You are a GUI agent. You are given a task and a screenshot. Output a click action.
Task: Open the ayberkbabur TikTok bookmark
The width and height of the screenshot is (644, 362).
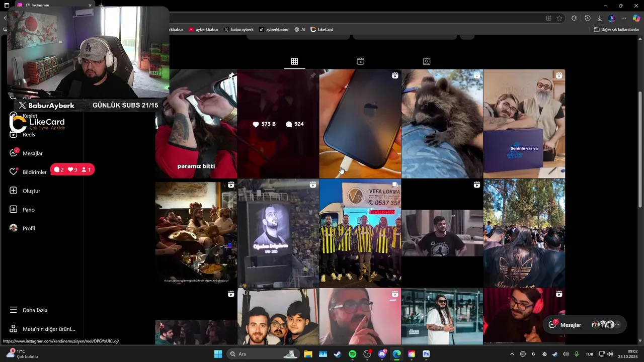[x=274, y=30]
